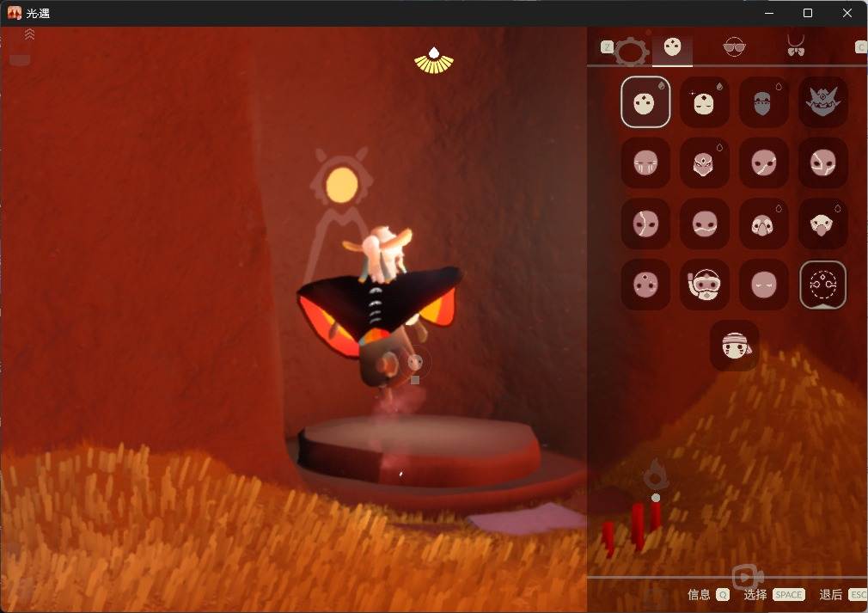This screenshot has height=613, width=868.
Task: Tap the chevron emote icon top-left
Action: [x=29, y=34]
